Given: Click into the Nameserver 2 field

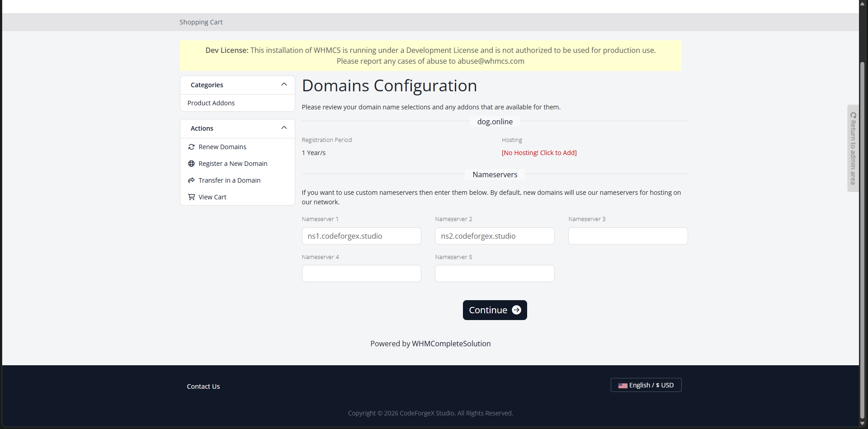Looking at the screenshot, I should pyautogui.click(x=495, y=236).
